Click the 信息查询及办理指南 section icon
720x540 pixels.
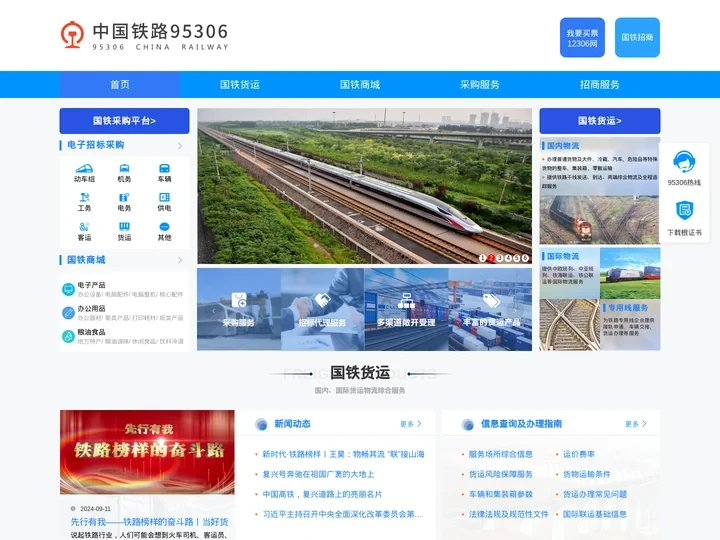(468, 424)
